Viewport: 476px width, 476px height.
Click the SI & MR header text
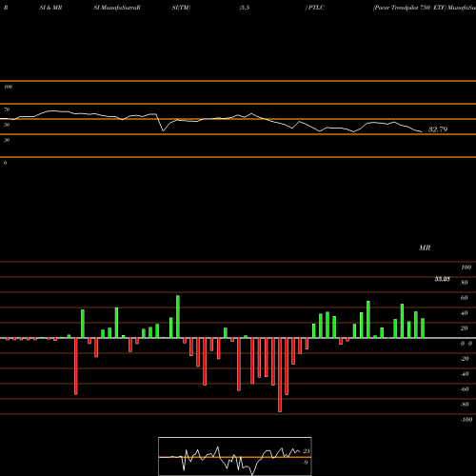point(50,8)
